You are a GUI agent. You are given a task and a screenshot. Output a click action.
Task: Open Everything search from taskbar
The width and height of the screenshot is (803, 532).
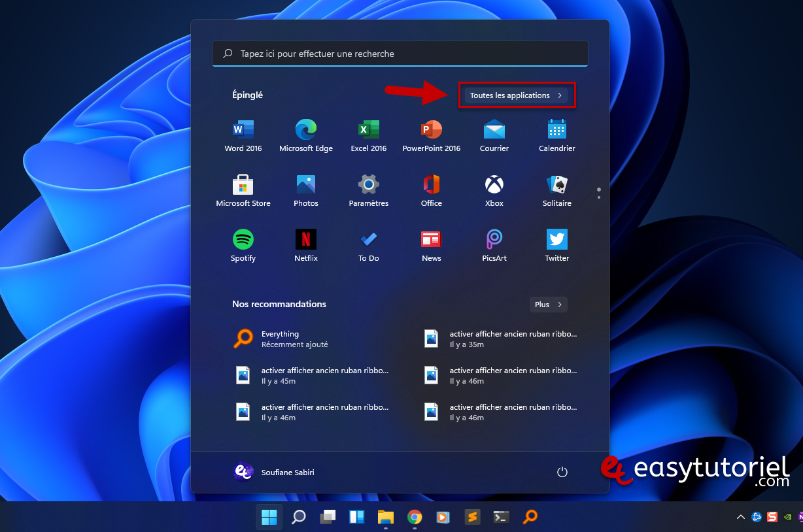530,517
